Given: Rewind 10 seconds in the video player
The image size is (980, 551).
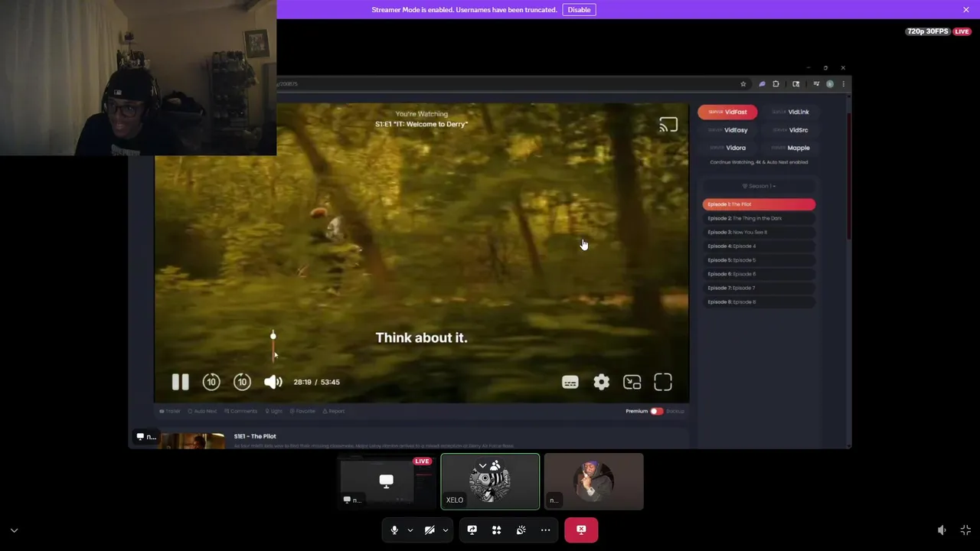Looking at the screenshot, I should (x=211, y=382).
